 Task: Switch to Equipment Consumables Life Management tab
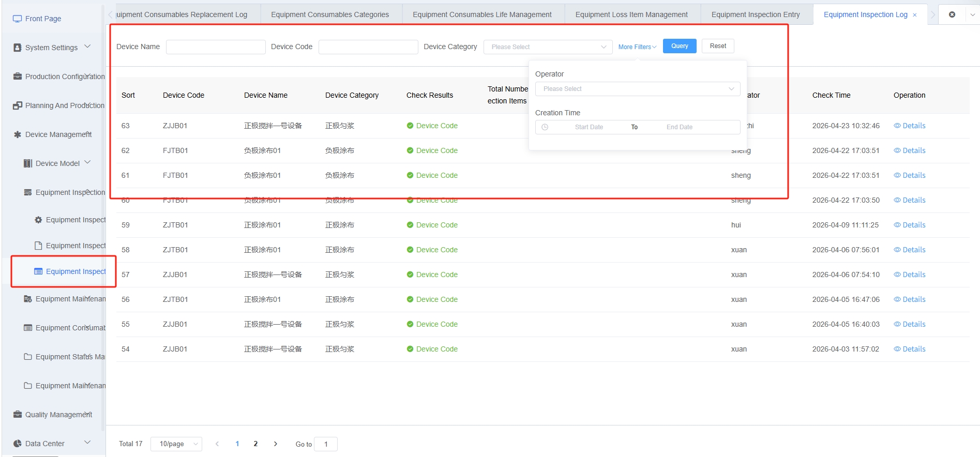click(482, 14)
